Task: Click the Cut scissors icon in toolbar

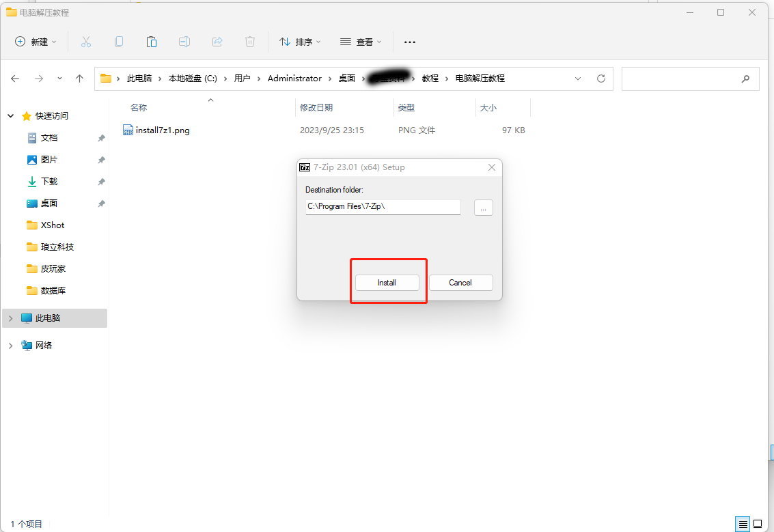Action: pos(86,42)
